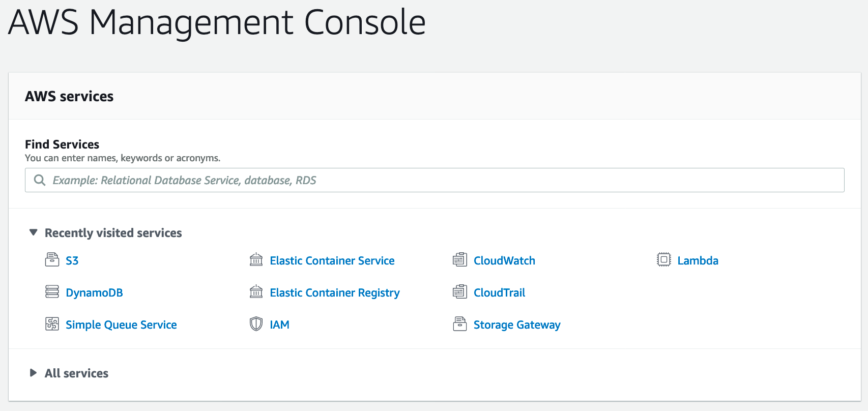868x411 pixels.
Task: Click the Lambda chip icon
Action: coord(663,260)
